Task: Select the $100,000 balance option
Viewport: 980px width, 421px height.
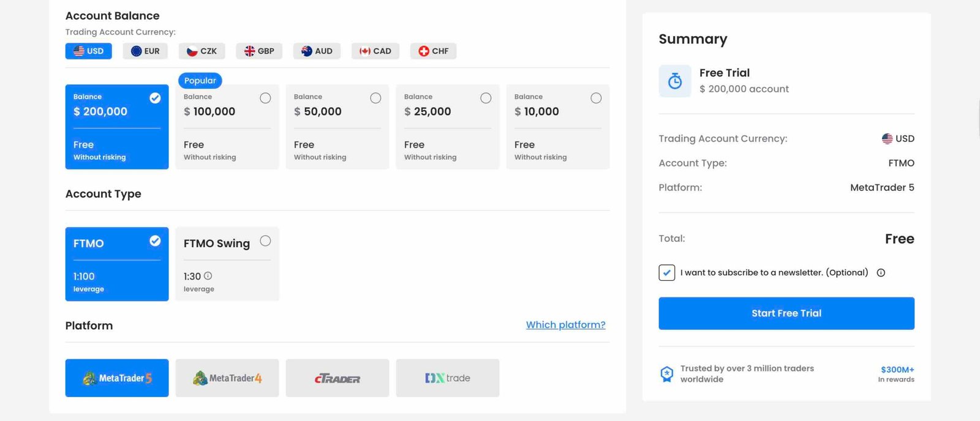Action: 227,127
